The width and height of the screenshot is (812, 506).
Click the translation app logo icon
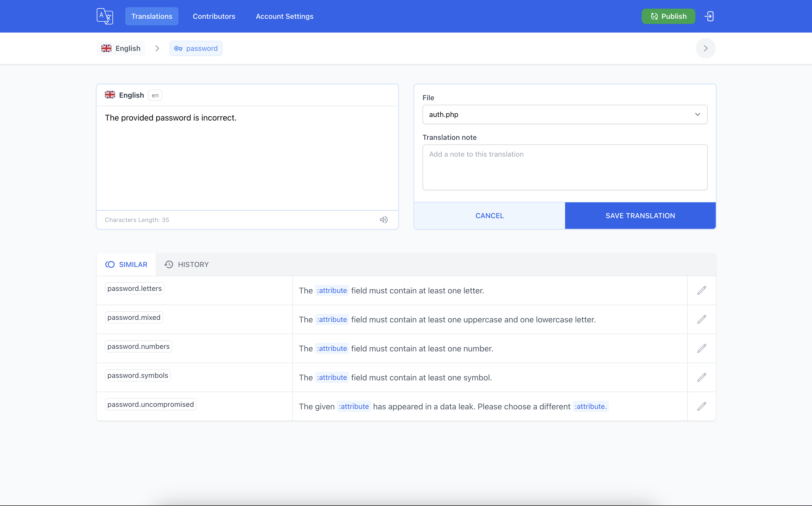[105, 16]
